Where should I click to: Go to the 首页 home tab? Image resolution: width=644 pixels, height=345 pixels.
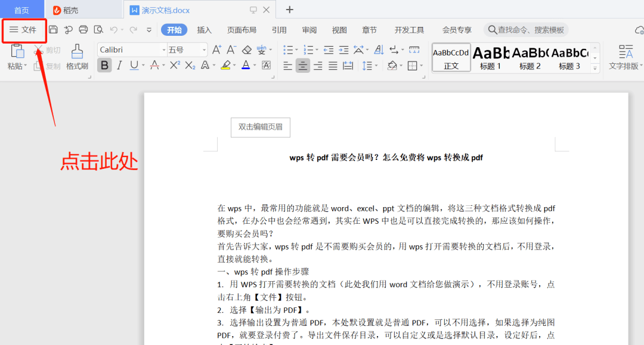pos(22,10)
